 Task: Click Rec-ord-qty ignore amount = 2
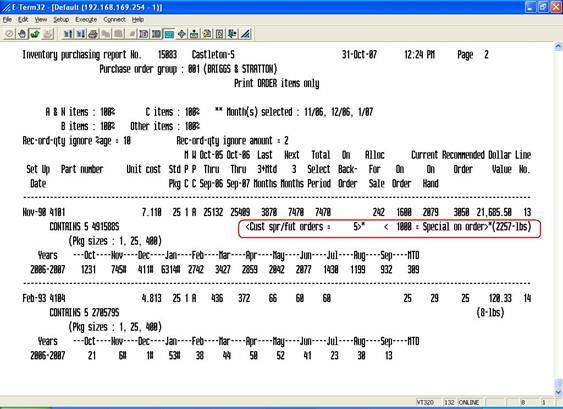coord(232,140)
